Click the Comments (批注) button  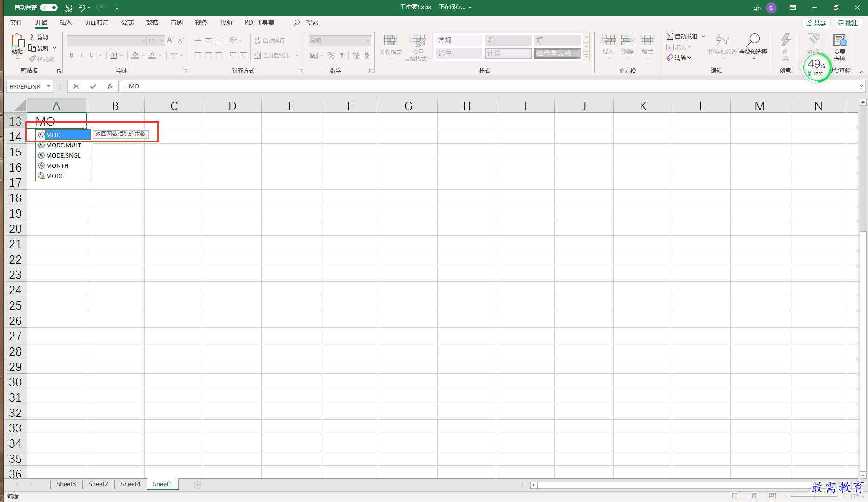(x=848, y=23)
